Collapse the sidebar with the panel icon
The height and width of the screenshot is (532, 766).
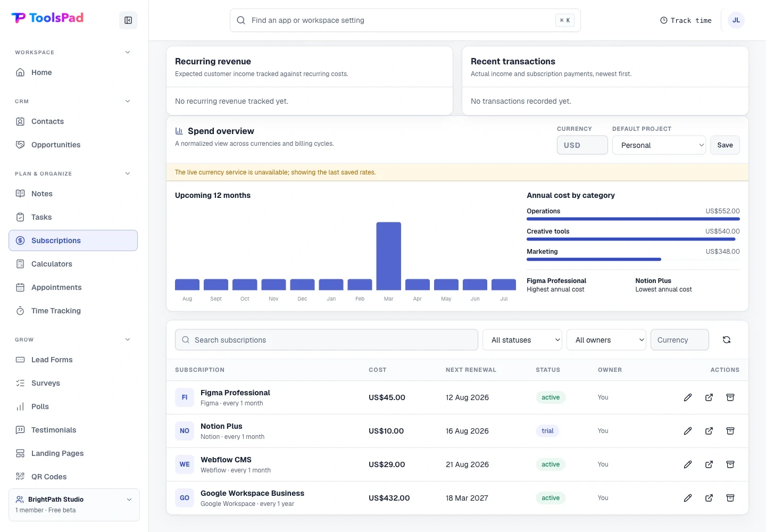click(x=128, y=20)
